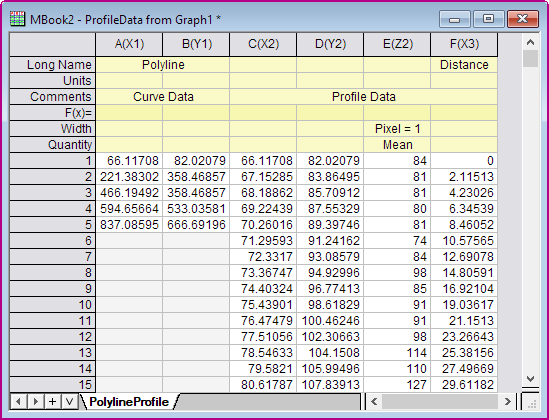
Task: Select cell with value 29.61182
Action: point(464,385)
